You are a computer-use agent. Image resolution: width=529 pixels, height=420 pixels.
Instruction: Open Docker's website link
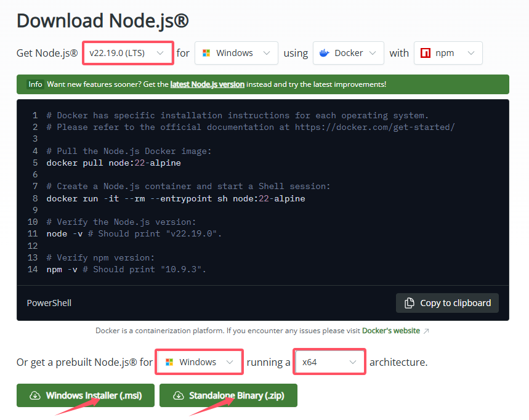391,331
